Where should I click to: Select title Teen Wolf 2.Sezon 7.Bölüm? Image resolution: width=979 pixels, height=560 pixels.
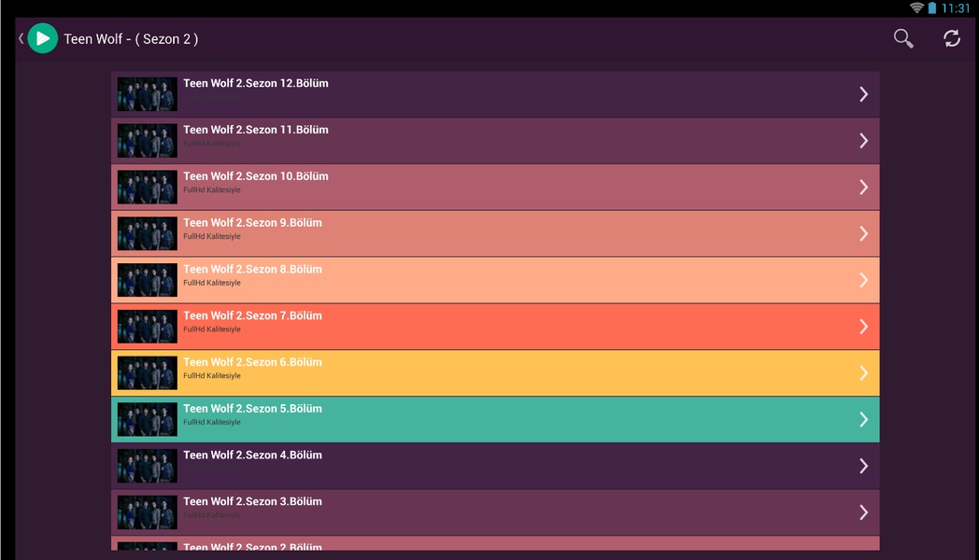pyautogui.click(x=252, y=315)
